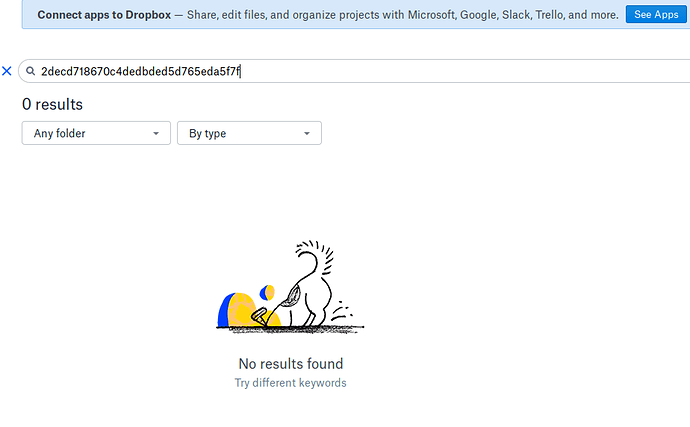This screenshot has height=427, width=690.
Task: Click the small blue-yellow ball in illustration
Action: point(267,292)
